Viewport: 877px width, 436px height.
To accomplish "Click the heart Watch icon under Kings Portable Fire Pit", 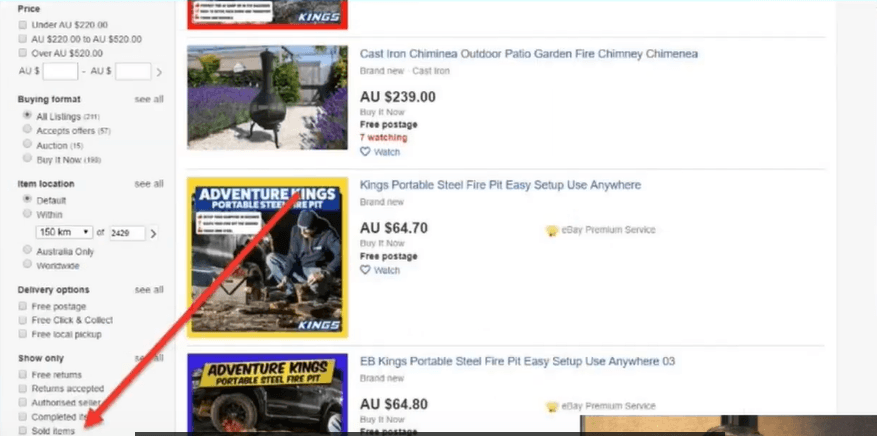I will click(x=365, y=270).
